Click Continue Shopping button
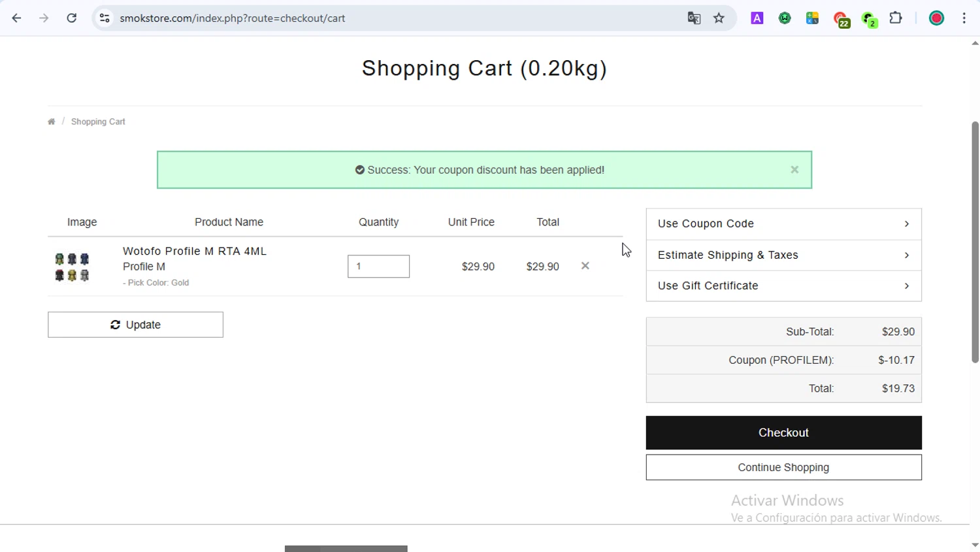980x552 pixels. click(783, 467)
